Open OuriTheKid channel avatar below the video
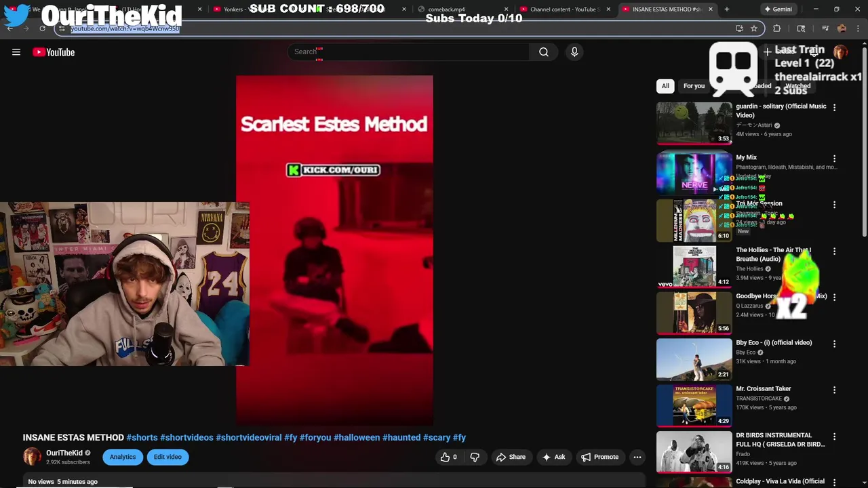 pyautogui.click(x=32, y=457)
